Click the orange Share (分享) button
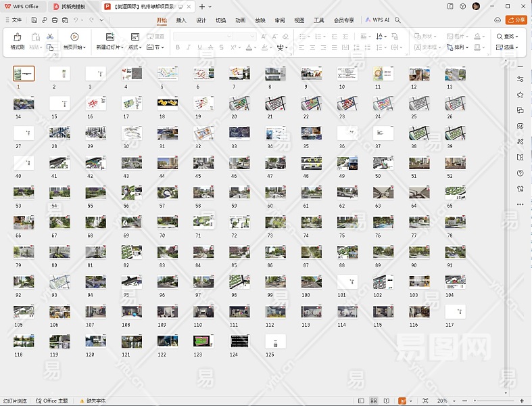532x406 pixels. click(516, 20)
